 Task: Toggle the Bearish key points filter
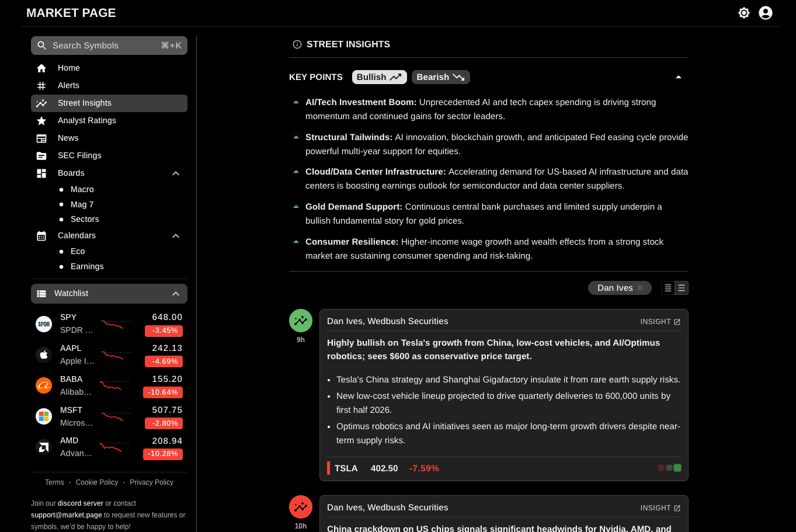(x=441, y=77)
